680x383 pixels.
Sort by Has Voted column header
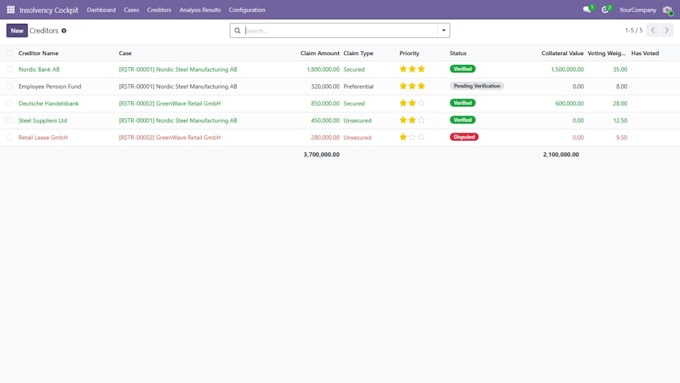[645, 53]
